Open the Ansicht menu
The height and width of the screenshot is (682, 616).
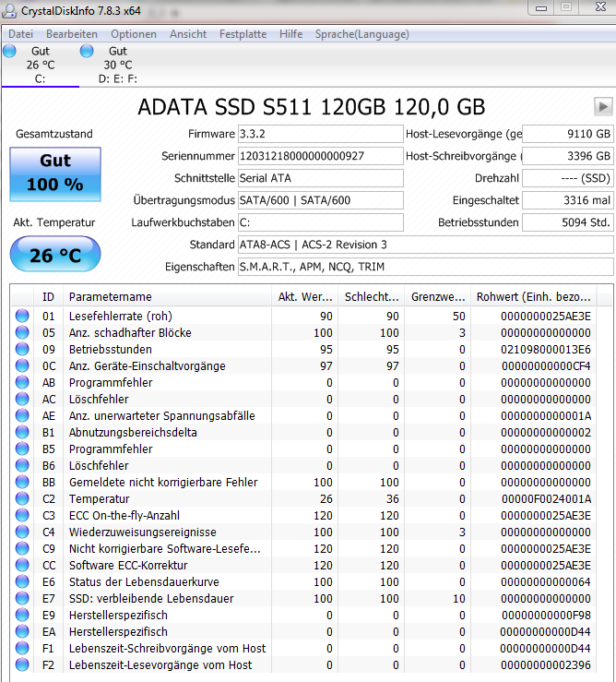(188, 34)
